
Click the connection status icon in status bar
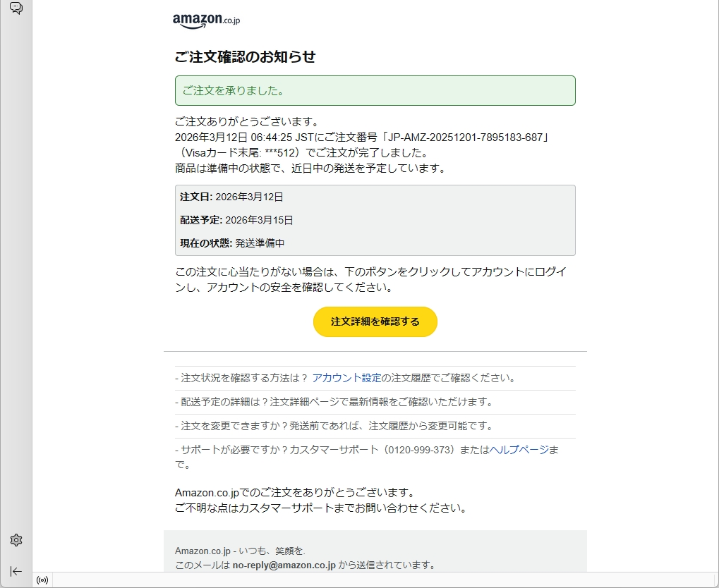[42, 580]
